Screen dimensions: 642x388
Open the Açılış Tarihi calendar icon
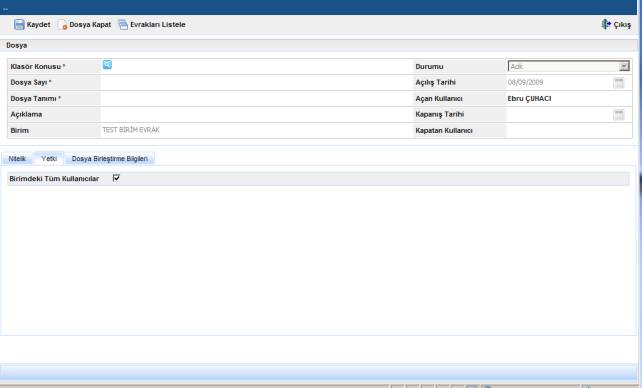click(x=619, y=83)
